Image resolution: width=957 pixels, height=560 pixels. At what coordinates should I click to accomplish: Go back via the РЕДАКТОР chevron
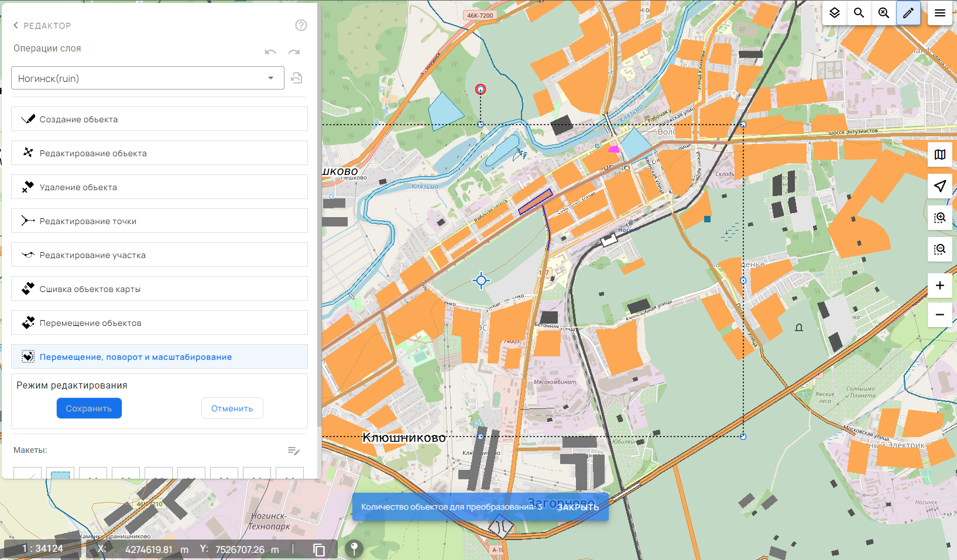click(16, 25)
